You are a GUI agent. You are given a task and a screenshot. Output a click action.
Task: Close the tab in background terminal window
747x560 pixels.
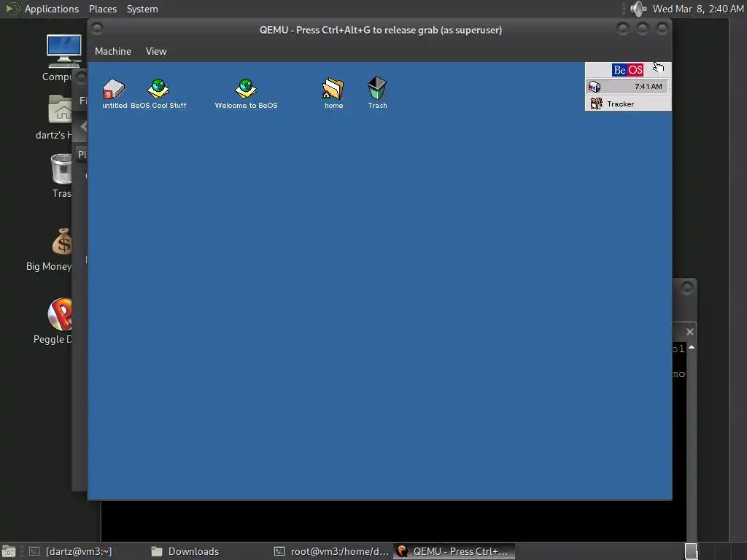pyautogui.click(x=690, y=332)
